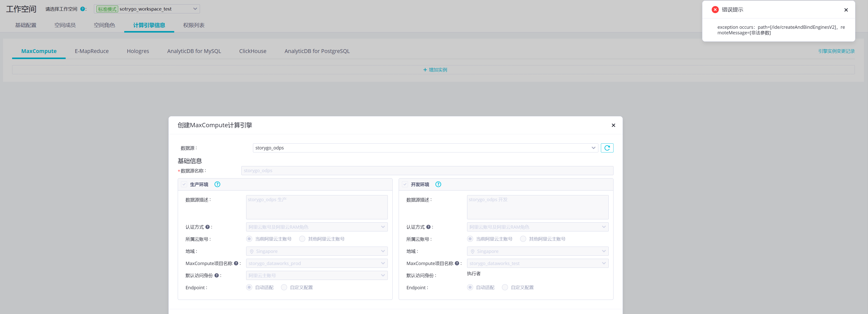This screenshot has height=314, width=868.
Task: Select the ClickHouse engine tab
Action: tap(253, 51)
